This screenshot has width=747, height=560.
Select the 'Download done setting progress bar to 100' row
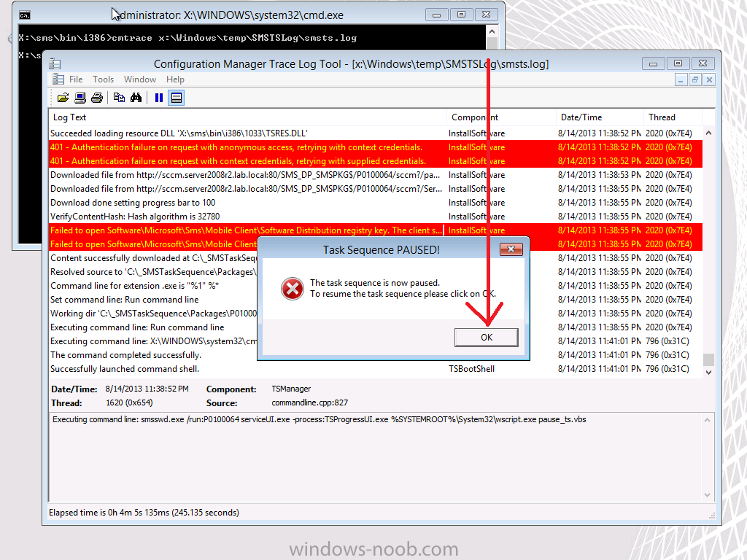pos(376,203)
